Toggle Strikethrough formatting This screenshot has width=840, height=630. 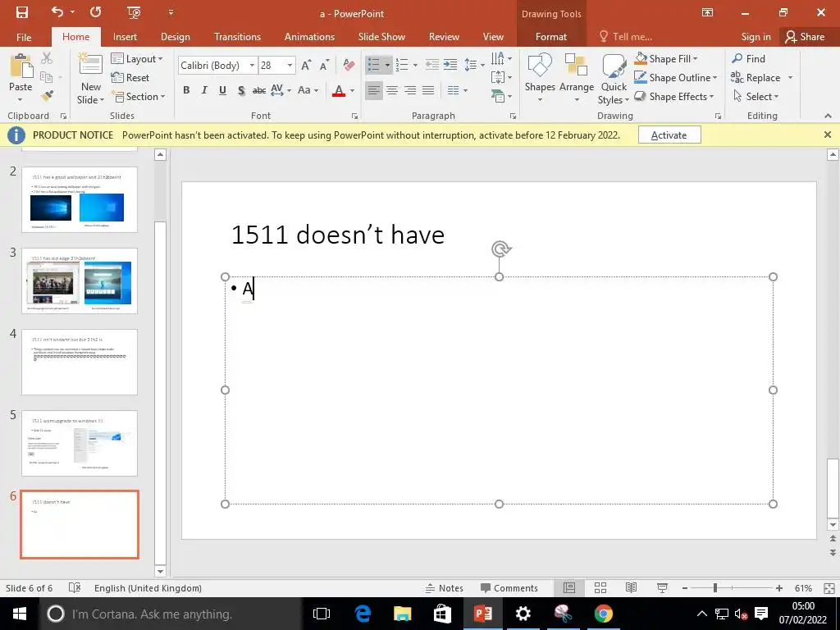point(259,90)
